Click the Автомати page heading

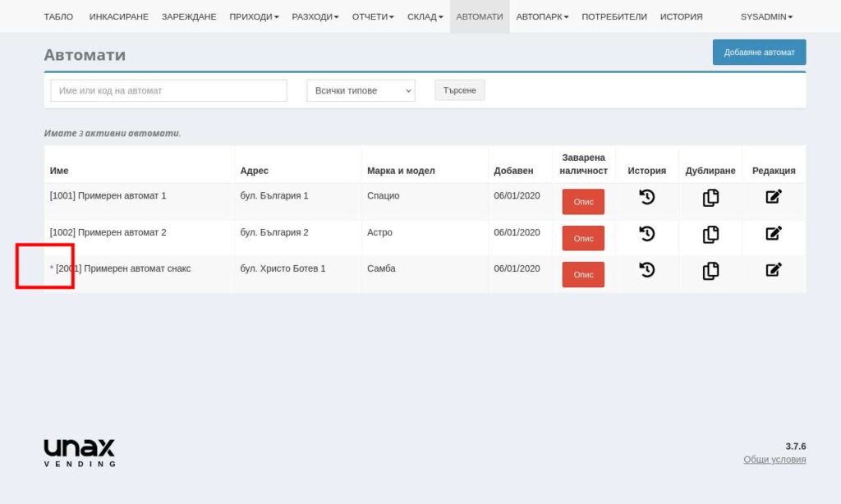click(x=85, y=55)
